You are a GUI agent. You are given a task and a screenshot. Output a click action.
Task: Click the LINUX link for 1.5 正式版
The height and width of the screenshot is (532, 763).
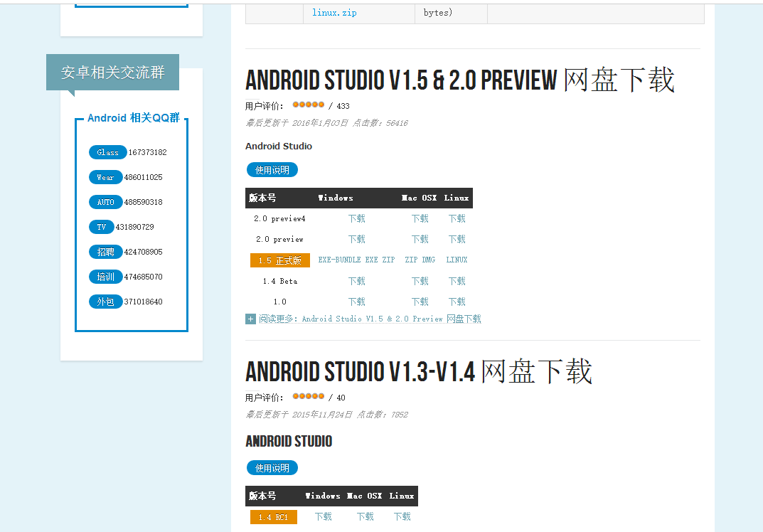point(457,260)
